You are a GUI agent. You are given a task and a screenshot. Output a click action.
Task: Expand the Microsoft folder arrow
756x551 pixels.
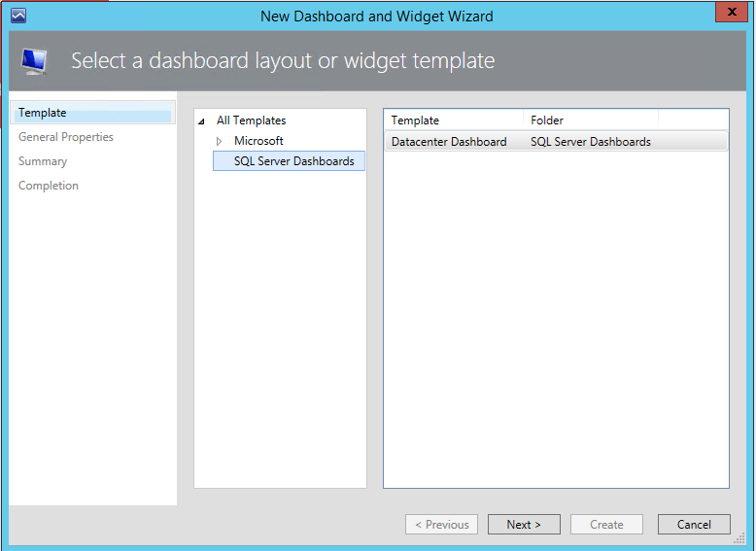coord(219,141)
